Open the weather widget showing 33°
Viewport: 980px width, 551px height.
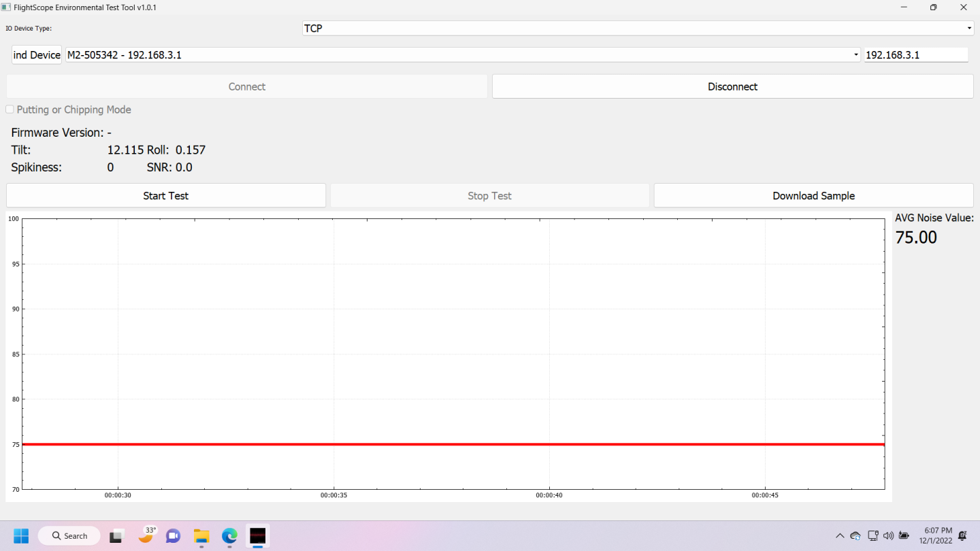[x=147, y=535]
